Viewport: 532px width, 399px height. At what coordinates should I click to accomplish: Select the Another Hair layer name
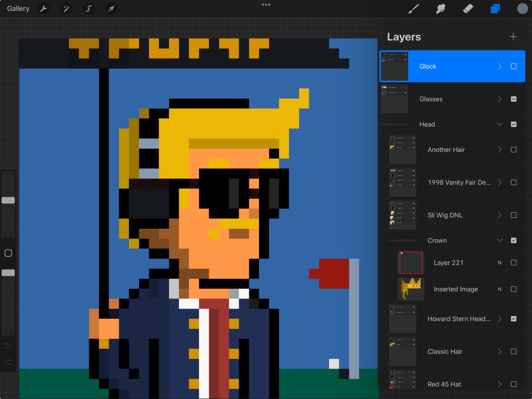[446, 149]
